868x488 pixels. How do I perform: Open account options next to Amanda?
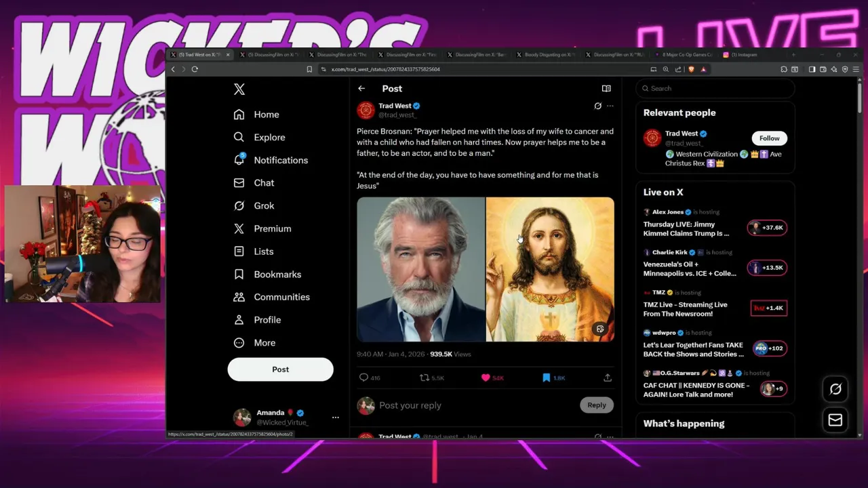[x=335, y=418]
